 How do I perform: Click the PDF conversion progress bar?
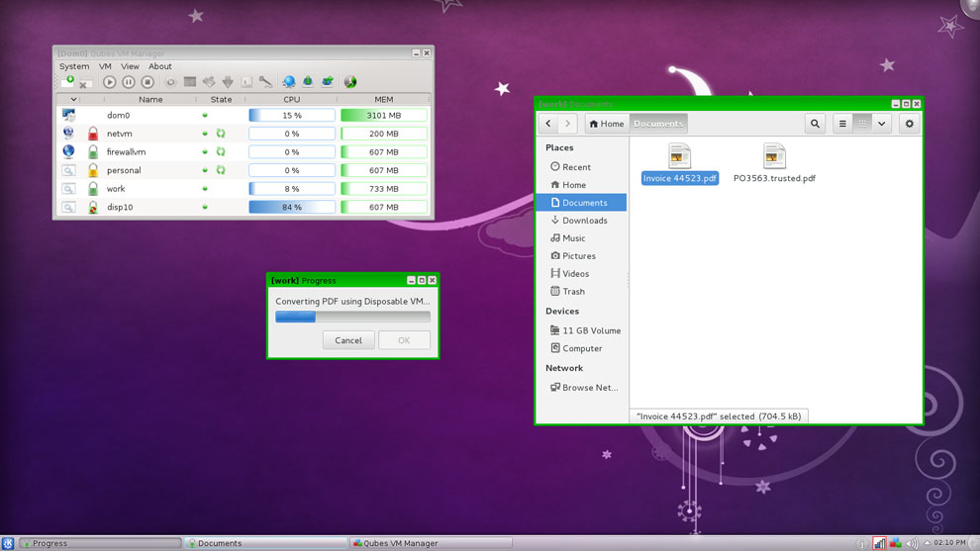pos(352,317)
